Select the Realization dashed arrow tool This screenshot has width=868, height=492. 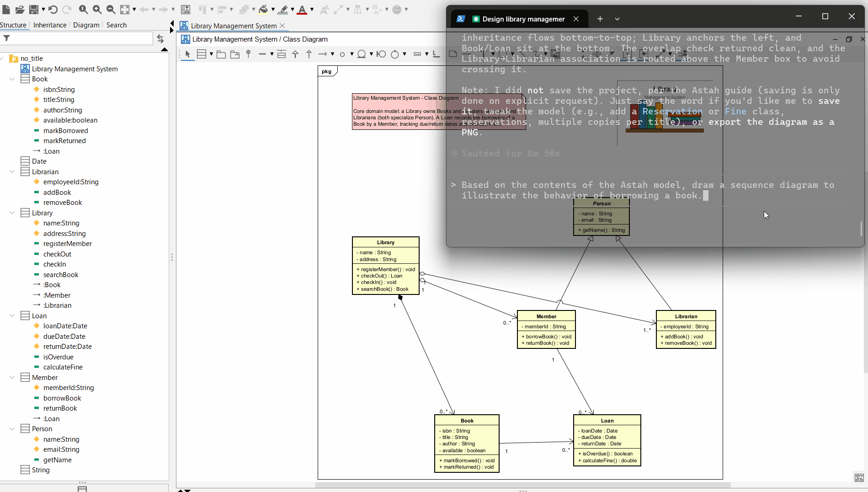coord(309,54)
